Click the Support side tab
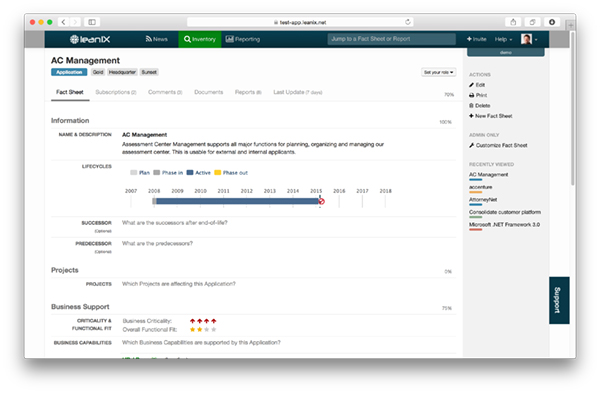Screen dimensions: 600x393 [559, 300]
